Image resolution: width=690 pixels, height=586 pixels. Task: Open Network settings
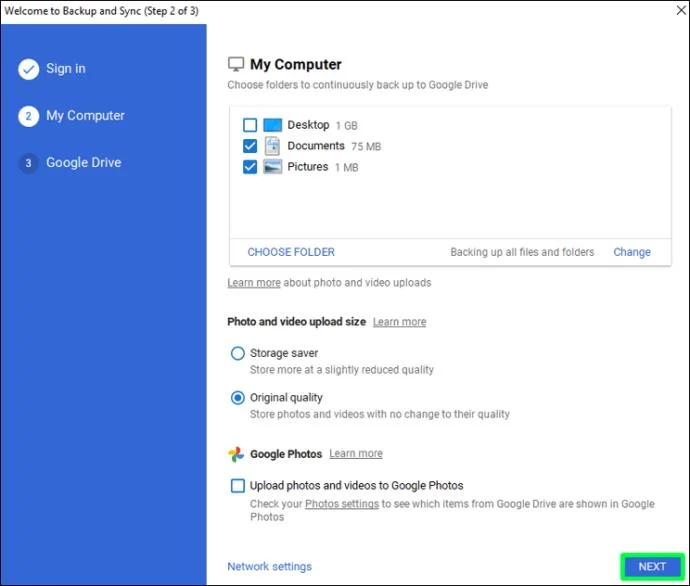(269, 567)
